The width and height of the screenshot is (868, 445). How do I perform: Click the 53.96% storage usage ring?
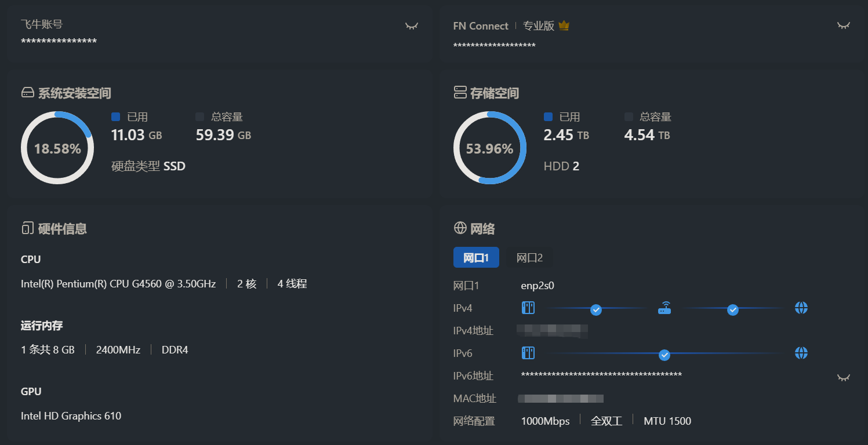[489, 148]
